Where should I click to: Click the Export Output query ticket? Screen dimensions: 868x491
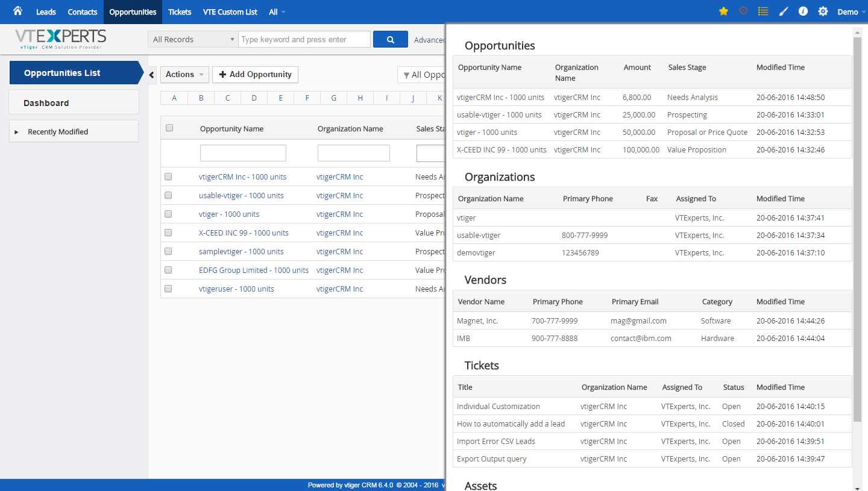(491, 458)
